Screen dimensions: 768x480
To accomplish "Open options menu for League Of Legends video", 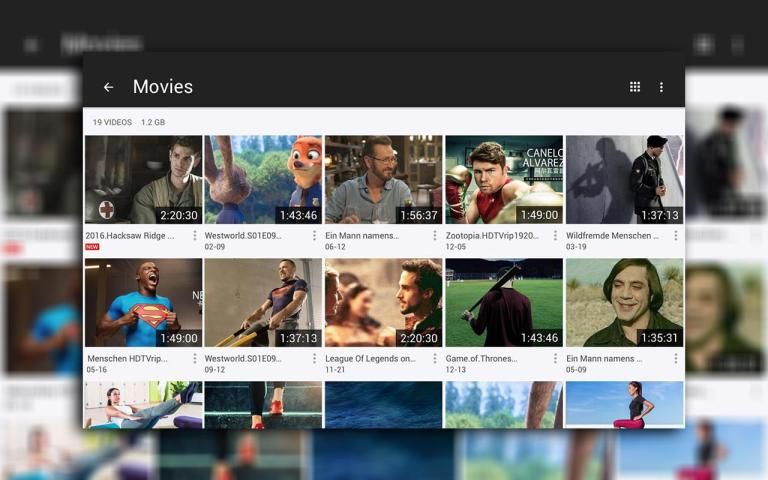I will 434,359.
